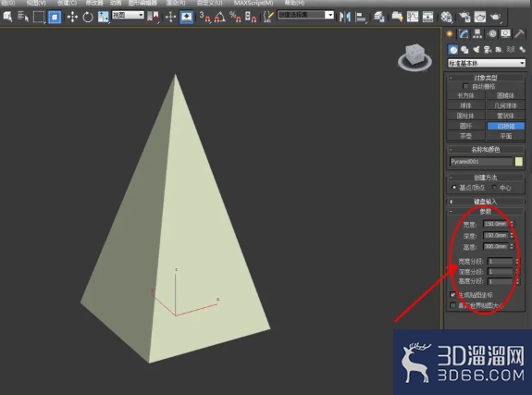Image resolution: width=532 pixels, height=395 pixels.
Task: Activate the Select and Rotate tool
Action: [88, 17]
